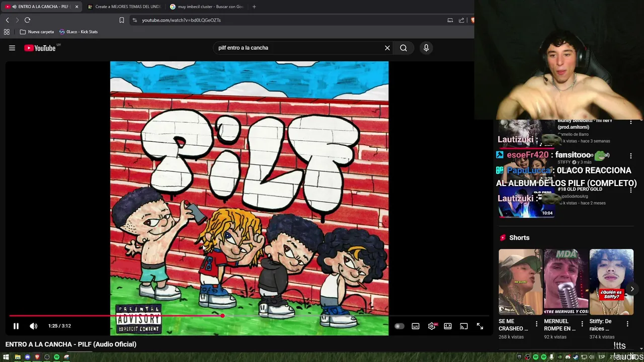Open SE ME CRASHEO short thumbnail

pyautogui.click(x=520, y=282)
